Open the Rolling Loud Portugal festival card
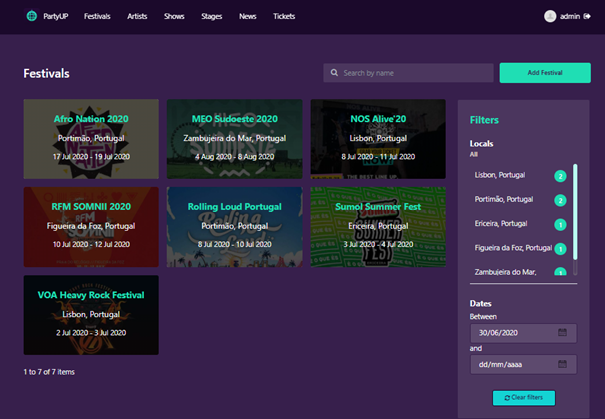The image size is (605, 419). [235, 227]
